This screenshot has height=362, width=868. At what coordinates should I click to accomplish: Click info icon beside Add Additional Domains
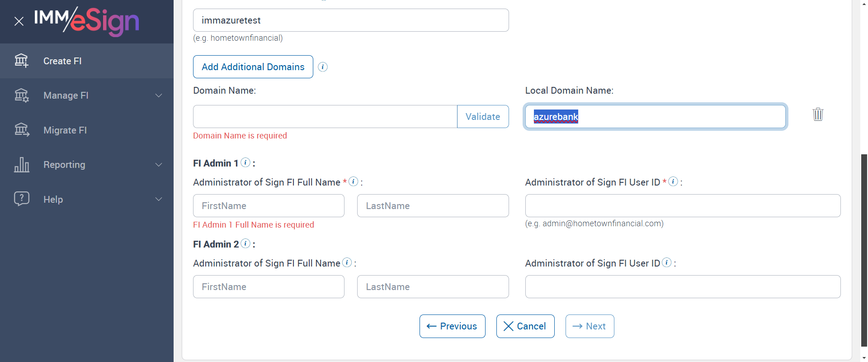click(x=323, y=67)
